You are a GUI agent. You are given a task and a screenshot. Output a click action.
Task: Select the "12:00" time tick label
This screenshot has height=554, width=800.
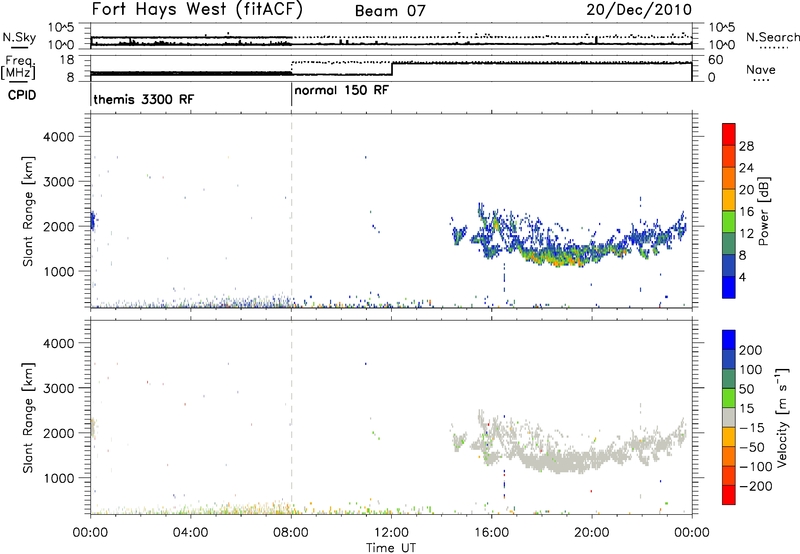click(391, 533)
